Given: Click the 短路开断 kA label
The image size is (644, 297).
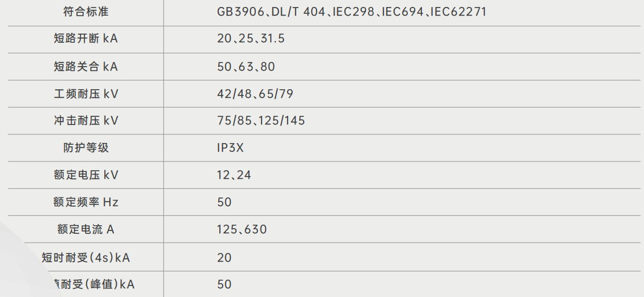Looking at the screenshot, I should point(86,39).
